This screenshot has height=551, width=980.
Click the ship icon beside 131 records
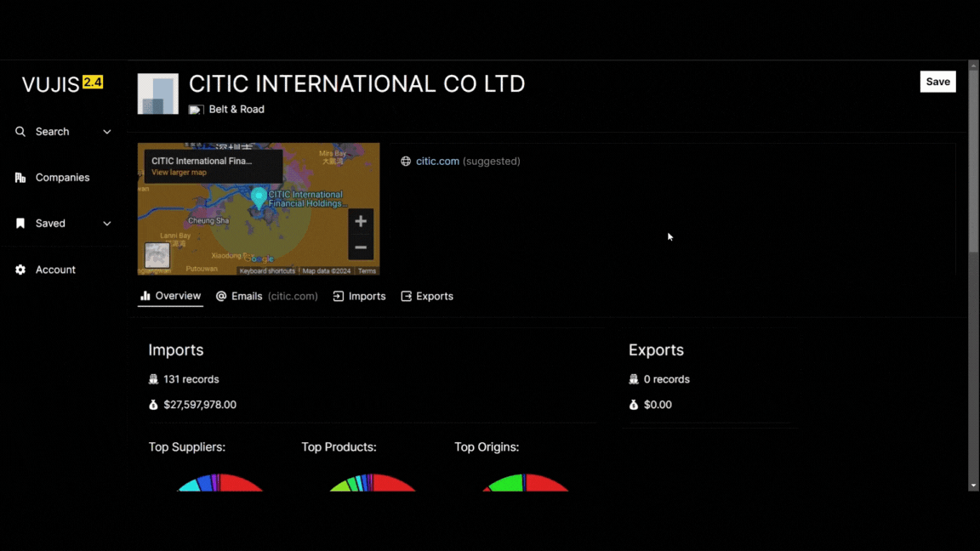[x=153, y=379]
